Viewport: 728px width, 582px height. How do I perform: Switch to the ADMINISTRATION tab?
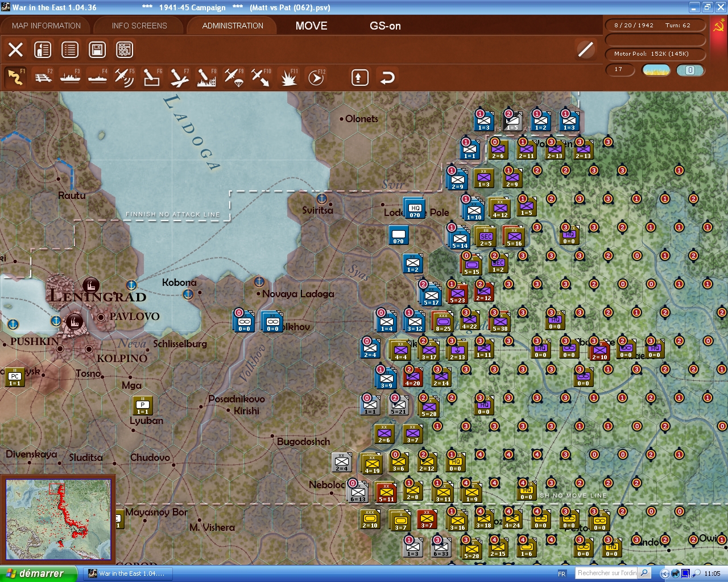[x=233, y=26]
